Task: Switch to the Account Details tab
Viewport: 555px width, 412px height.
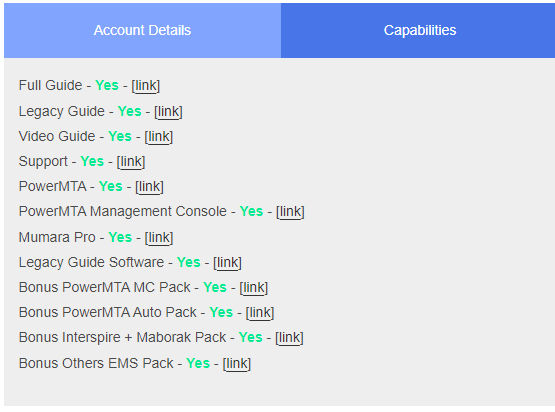Action: pyautogui.click(x=142, y=30)
